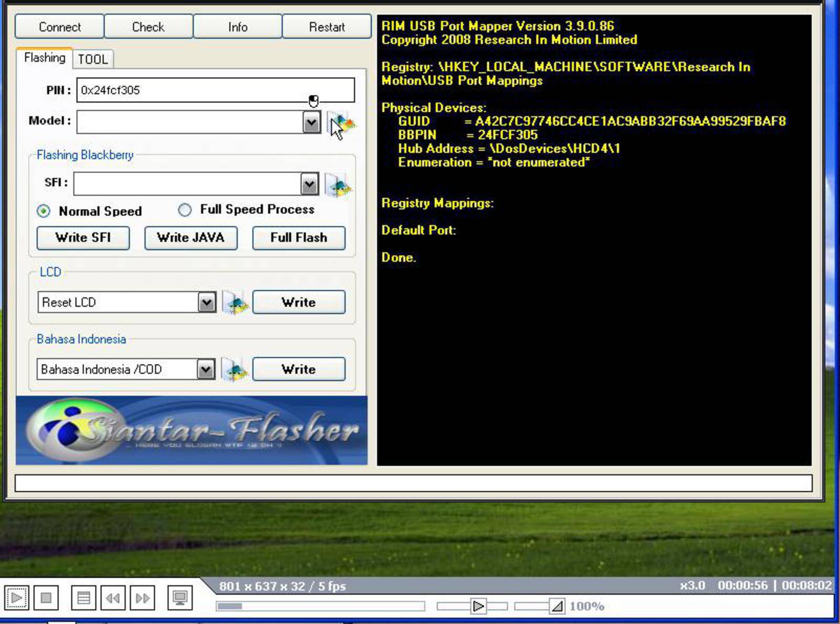Click the BBPIN = 24FCF305 line in log
This screenshot has height=624, width=840.
468,135
